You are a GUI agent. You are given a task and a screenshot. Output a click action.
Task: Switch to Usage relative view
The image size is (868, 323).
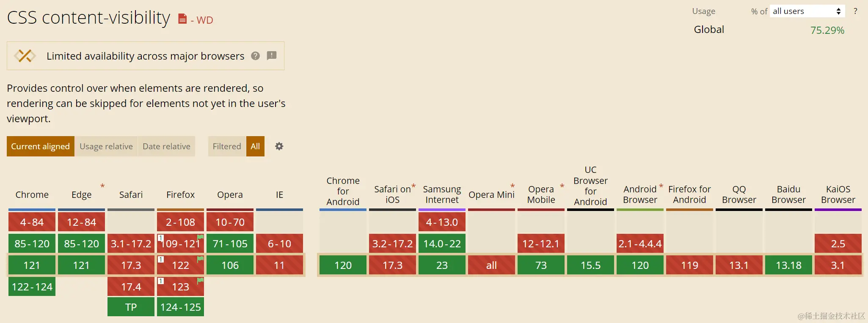click(x=106, y=146)
